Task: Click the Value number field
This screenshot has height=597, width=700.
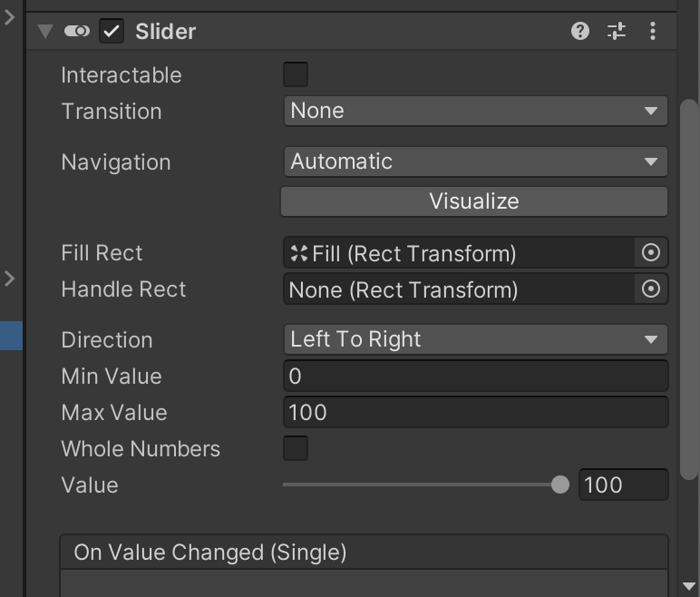Action: pyautogui.click(x=623, y=484)
